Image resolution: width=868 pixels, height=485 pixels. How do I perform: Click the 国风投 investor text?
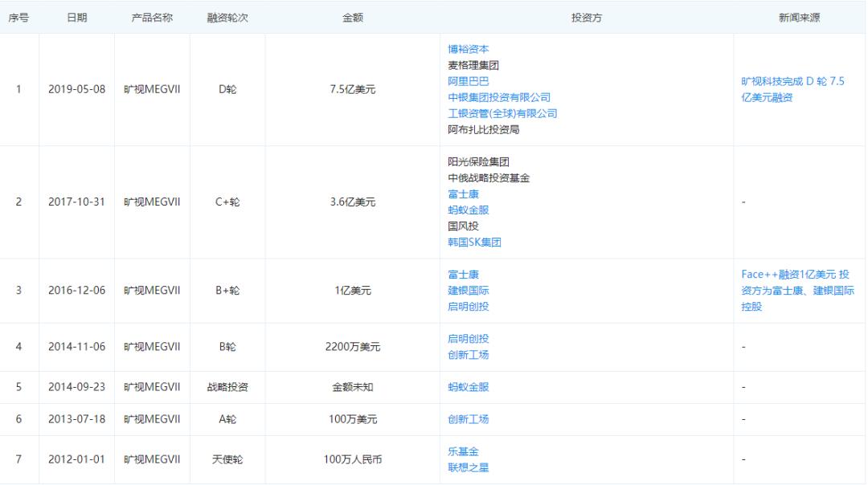coord(463,226)
